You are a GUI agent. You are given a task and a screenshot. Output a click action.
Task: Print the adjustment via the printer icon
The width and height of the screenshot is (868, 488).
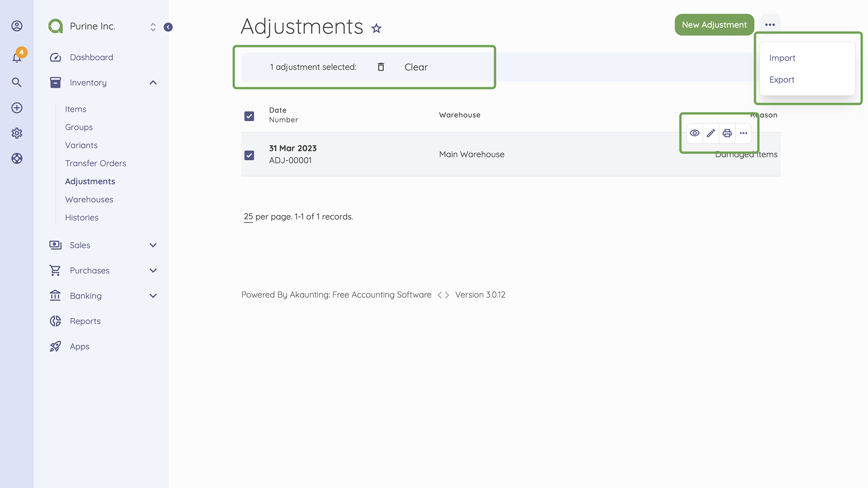(727, 133)
